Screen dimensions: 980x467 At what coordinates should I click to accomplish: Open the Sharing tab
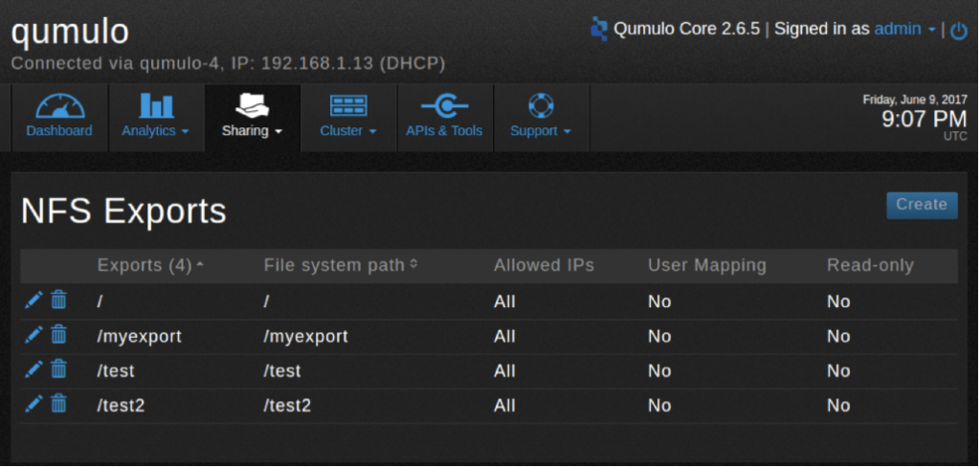click(253, 117)
